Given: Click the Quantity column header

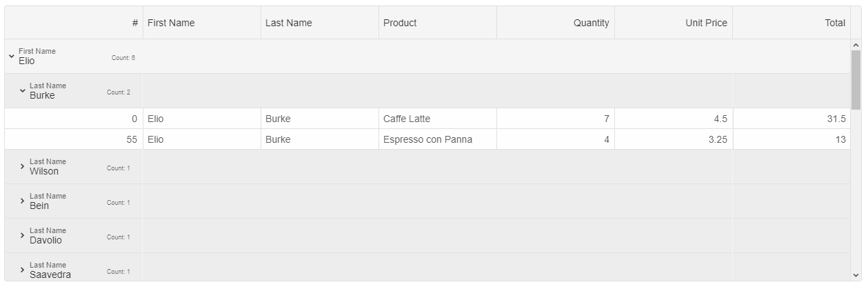Looking at the screenshot, I should [x=556, y=23].
